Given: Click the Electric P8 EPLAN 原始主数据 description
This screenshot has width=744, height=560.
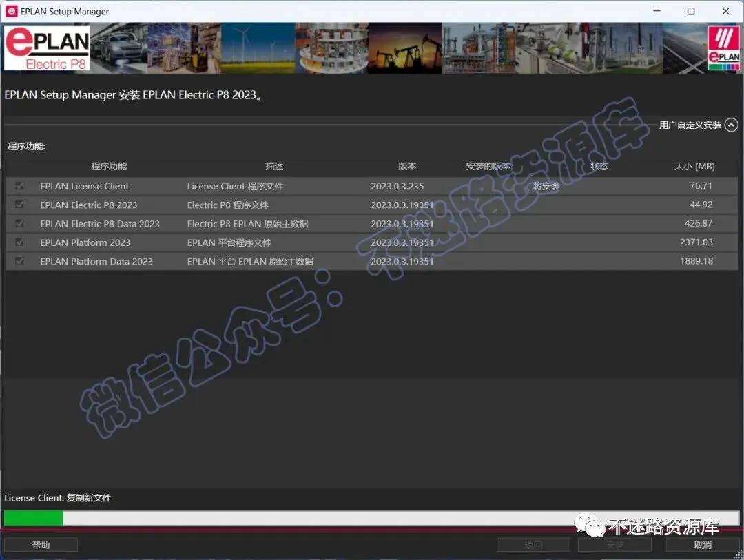Looking at the screenshot, I should (x=248, y=224).
